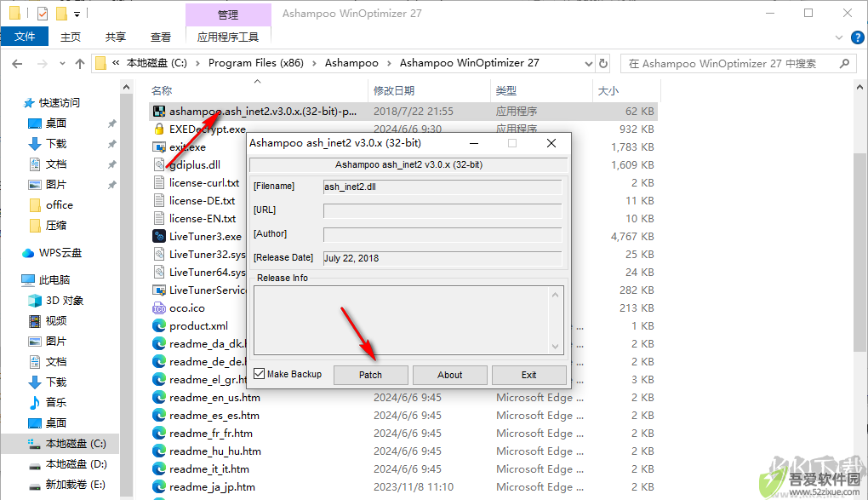Open 视频 folder in sidebar
This screenshot has height=500, width=868.
point(56,321)
